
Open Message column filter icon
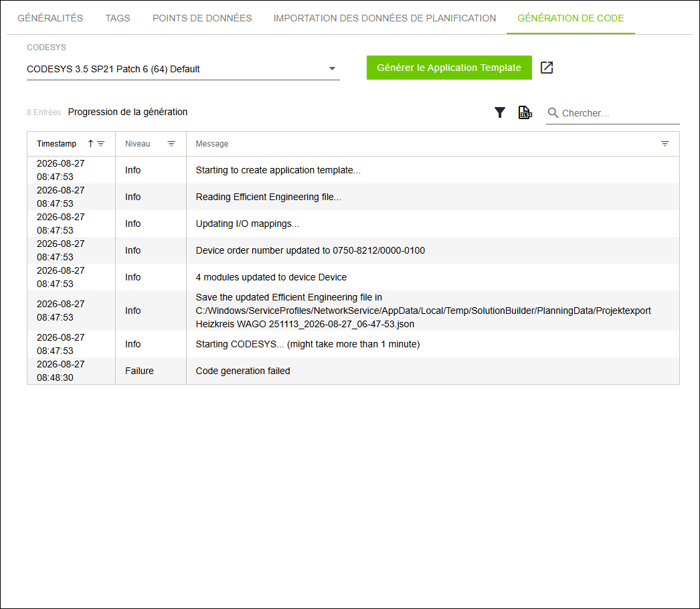click(x=665, y=144)
